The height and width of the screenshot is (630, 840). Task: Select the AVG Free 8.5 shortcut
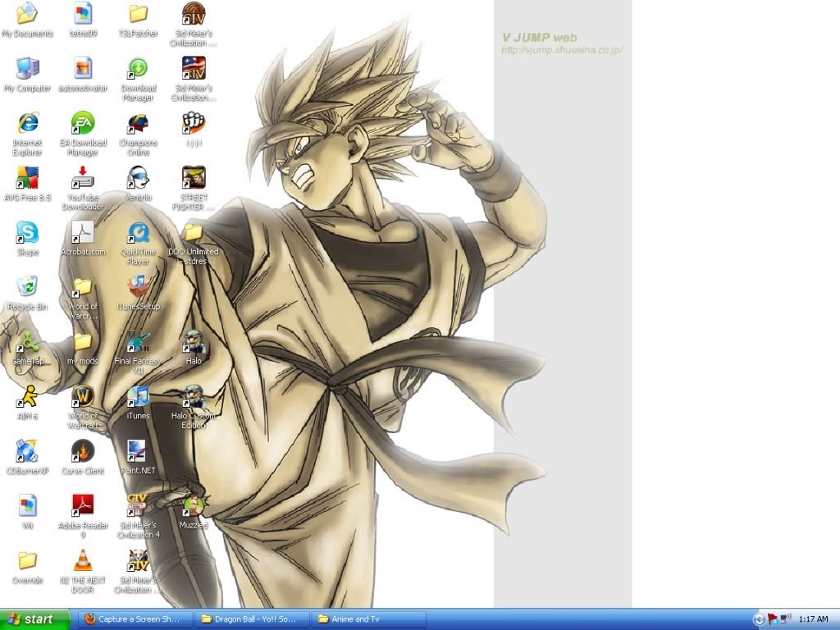(x=27, y=178)
